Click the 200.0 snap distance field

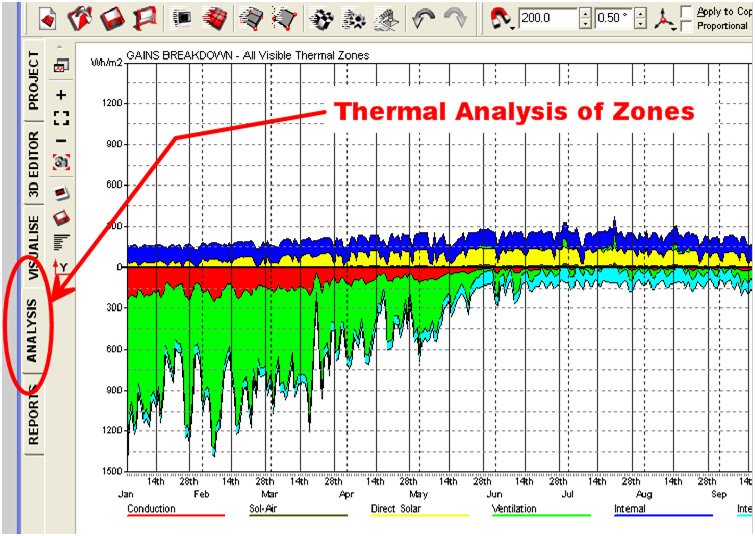tap(549, 19)
